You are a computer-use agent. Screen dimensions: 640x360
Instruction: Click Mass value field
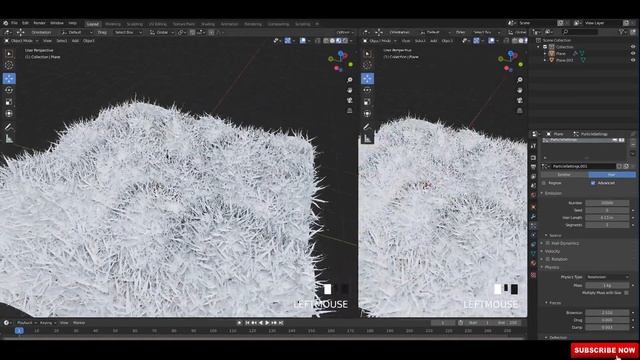coord(607,285)
